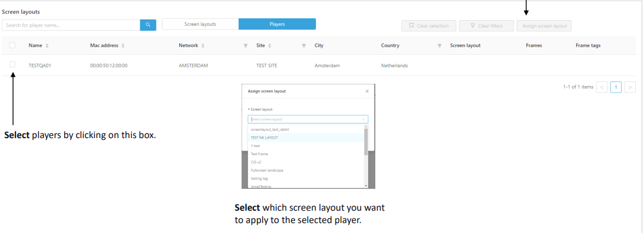
Task: Click the Clear filters button
Action: (486, 26)
